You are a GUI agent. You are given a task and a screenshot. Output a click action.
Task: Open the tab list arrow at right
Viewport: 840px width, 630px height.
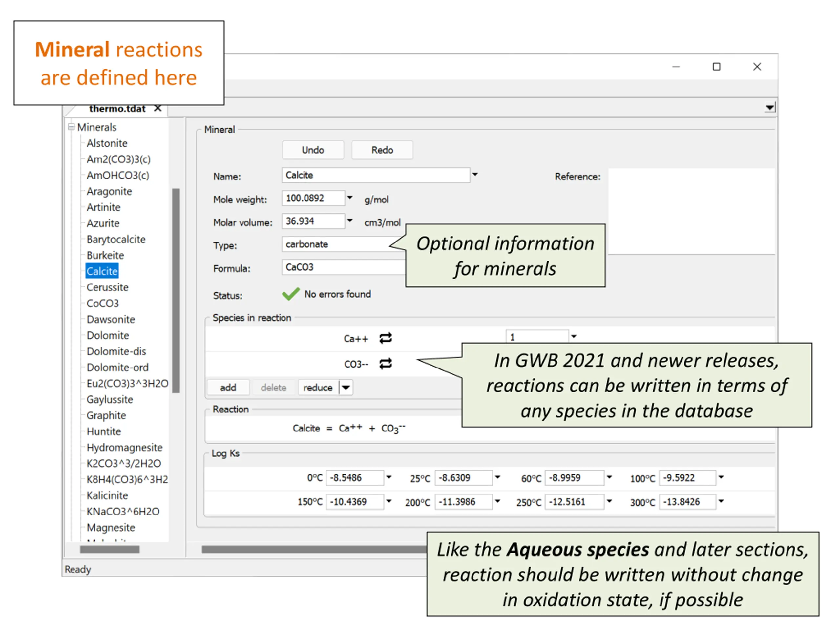(770, 108)
